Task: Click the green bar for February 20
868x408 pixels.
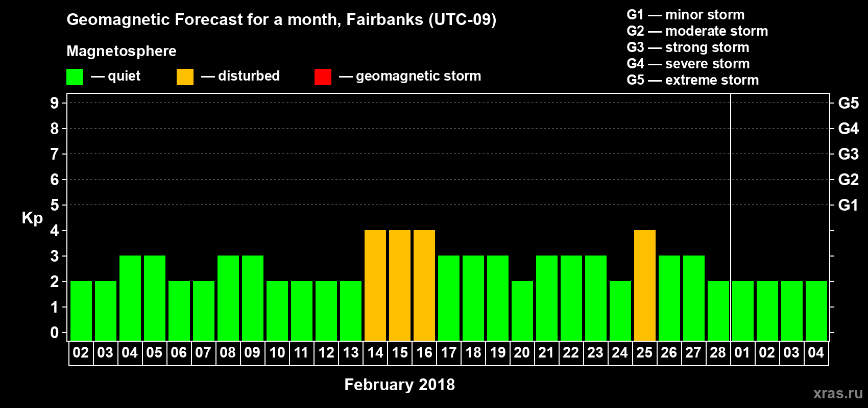Action: (x=522, y=311)
